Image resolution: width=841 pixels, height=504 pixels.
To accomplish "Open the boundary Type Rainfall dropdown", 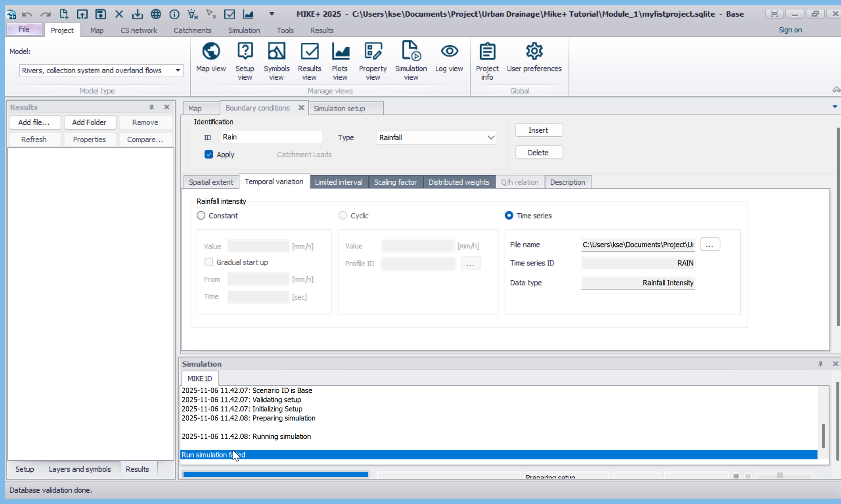I will click(491, 137).
